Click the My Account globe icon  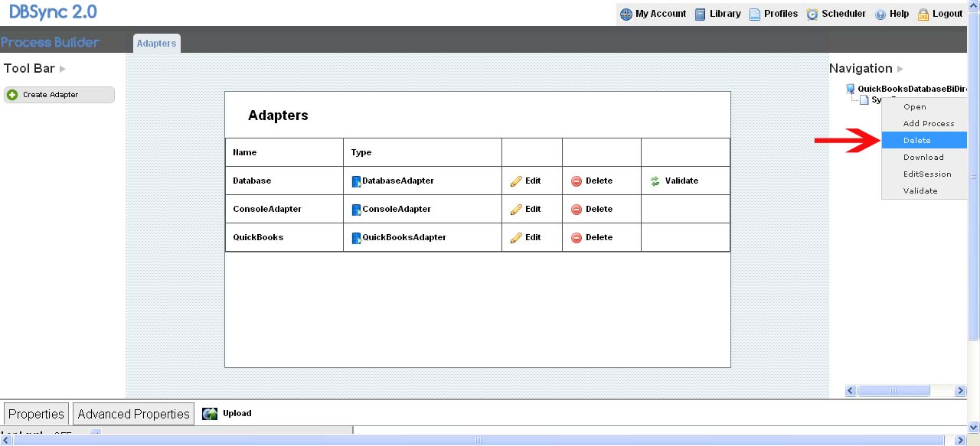click(x=626, y=15)
